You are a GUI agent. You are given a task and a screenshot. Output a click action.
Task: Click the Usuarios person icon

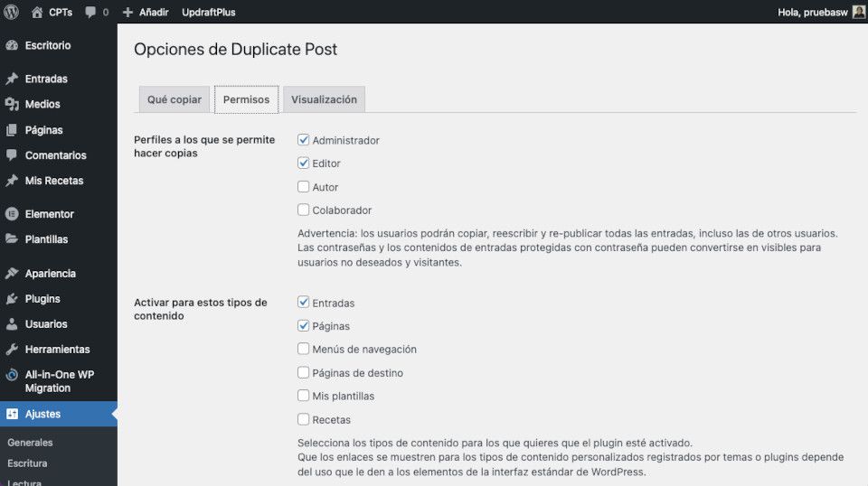[12, 324]
